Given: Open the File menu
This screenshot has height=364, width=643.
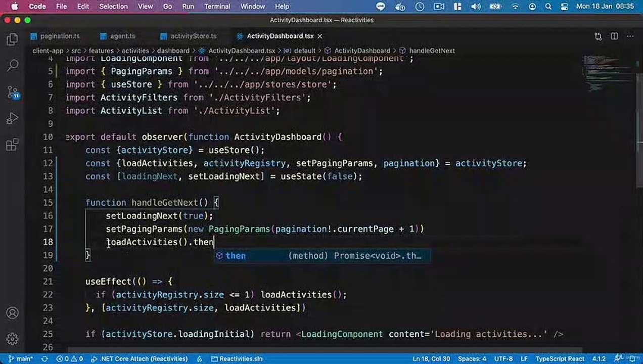Looking at the screenshot, I should (62, 7).
